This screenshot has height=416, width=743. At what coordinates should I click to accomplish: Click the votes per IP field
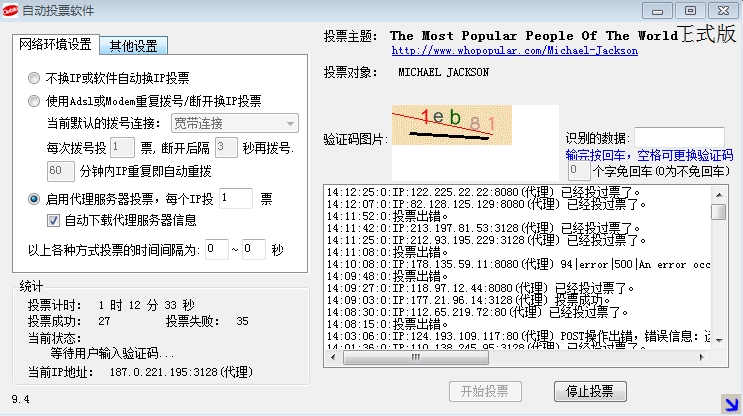coord(236,199)
